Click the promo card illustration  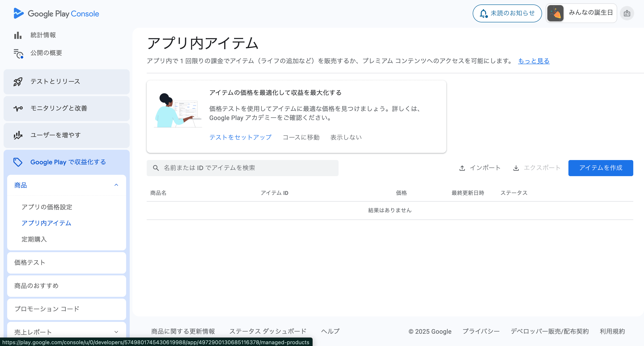[178, 110]
